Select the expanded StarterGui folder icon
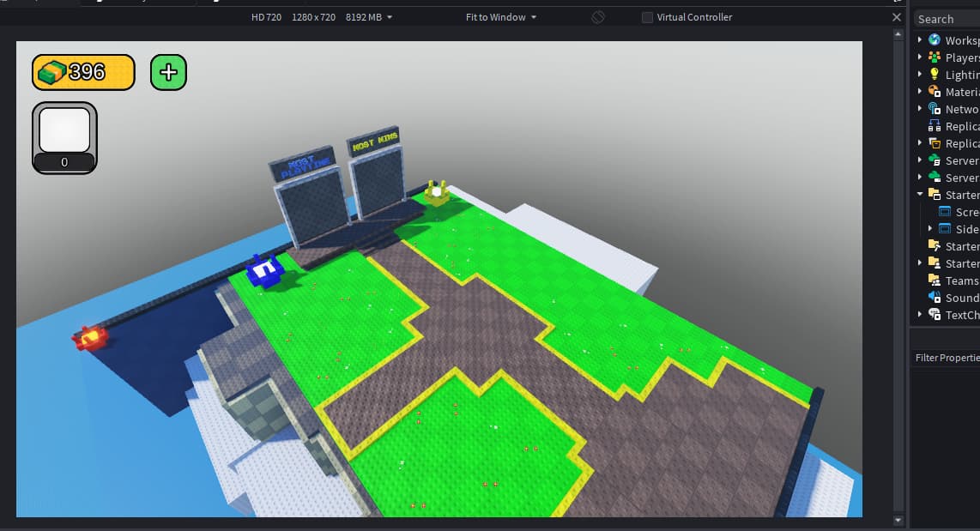Viewport: 980px width, 531px height. point(935,195)
